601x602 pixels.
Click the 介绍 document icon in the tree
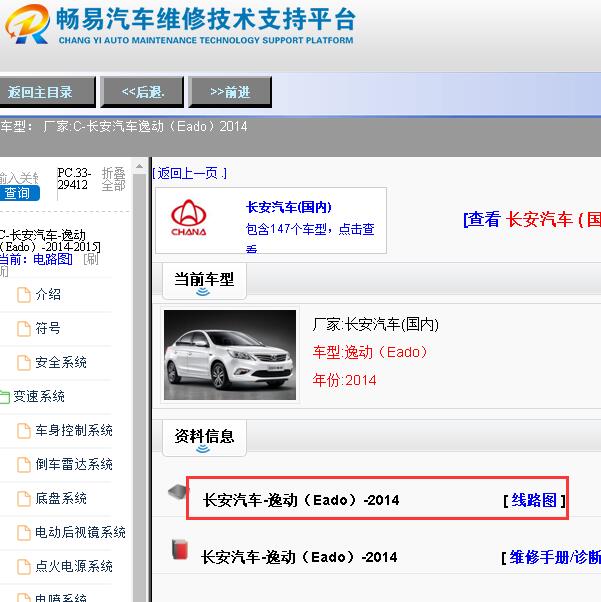pos(23,294)
